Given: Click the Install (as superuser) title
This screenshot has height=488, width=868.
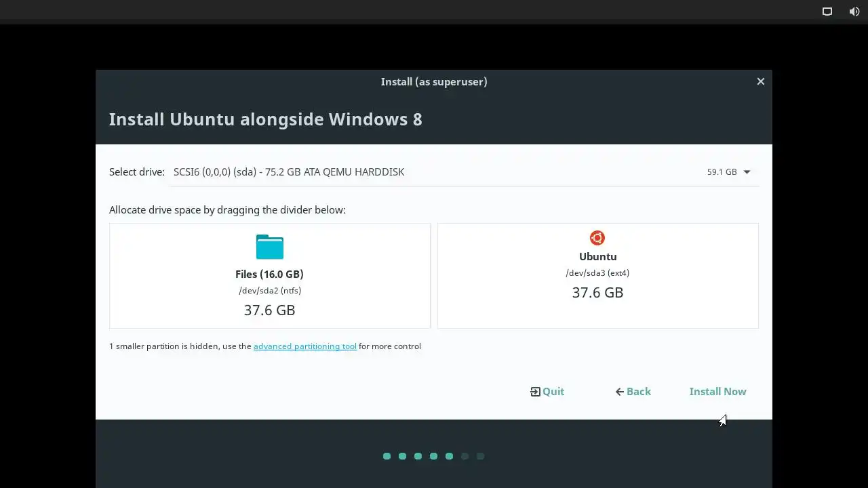Looking at the screenshot, I should pyautogui.click(x=434, y=81).
